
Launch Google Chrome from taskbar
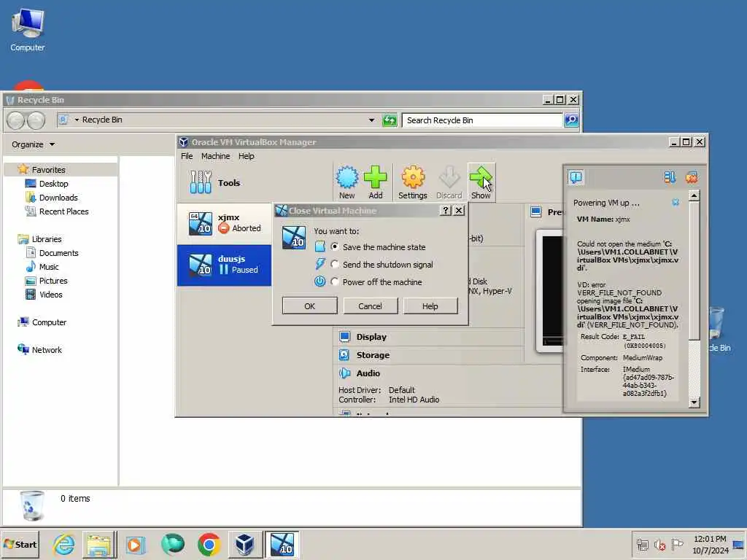209,544
